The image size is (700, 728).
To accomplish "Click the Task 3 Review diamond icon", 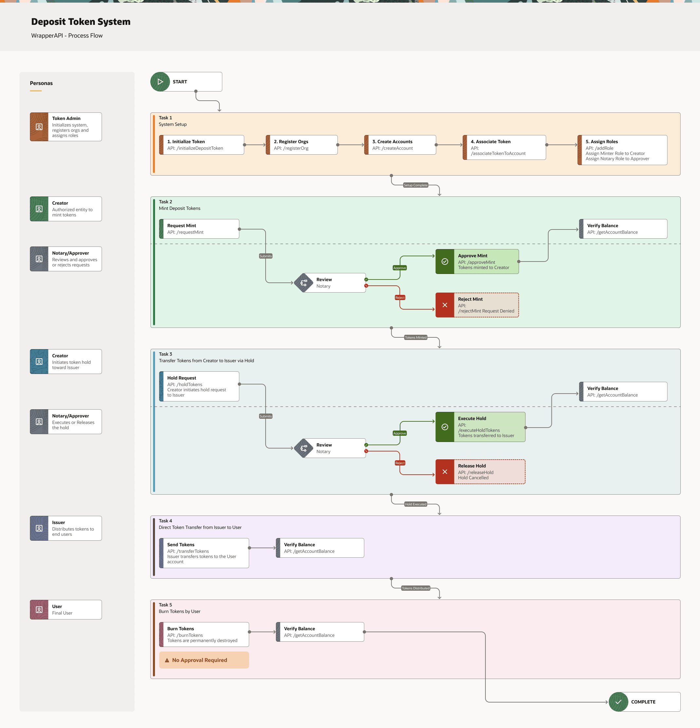I will click(x=304, y=448).
